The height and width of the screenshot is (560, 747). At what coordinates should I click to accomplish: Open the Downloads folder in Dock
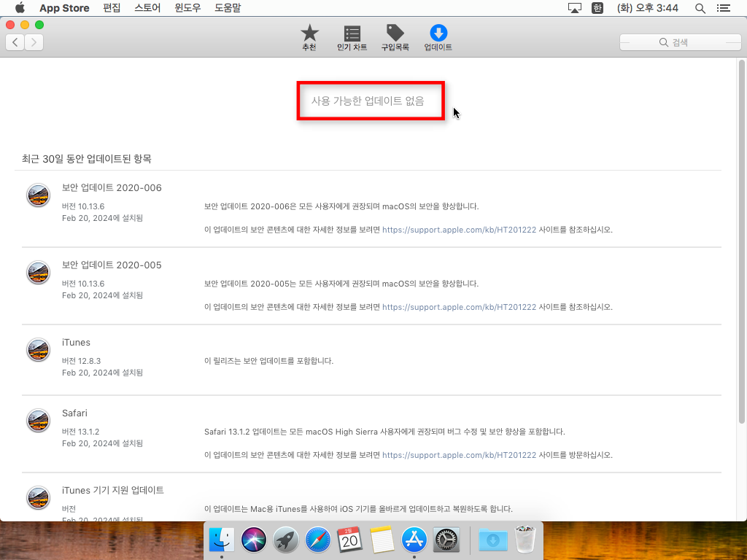[492, 540]
